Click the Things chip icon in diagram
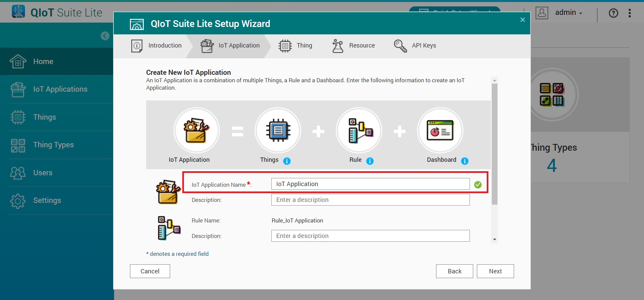The height and width of the screenshot is (300, 644). pos(278,130)
